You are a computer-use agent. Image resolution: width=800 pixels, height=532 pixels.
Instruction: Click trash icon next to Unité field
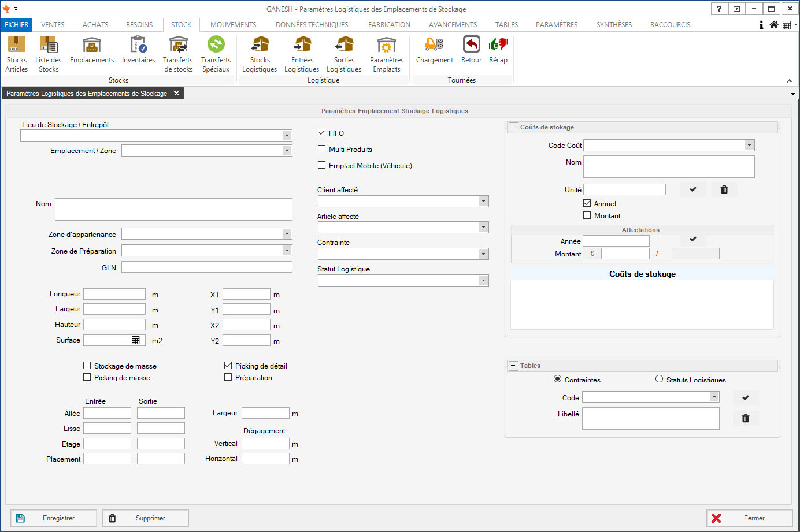[724, 189]
